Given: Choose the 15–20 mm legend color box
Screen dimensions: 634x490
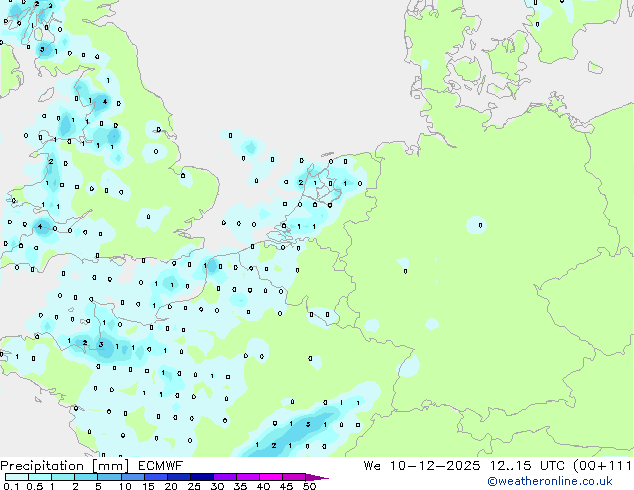Looking at the screenshot, I should (x=156, y=477).
